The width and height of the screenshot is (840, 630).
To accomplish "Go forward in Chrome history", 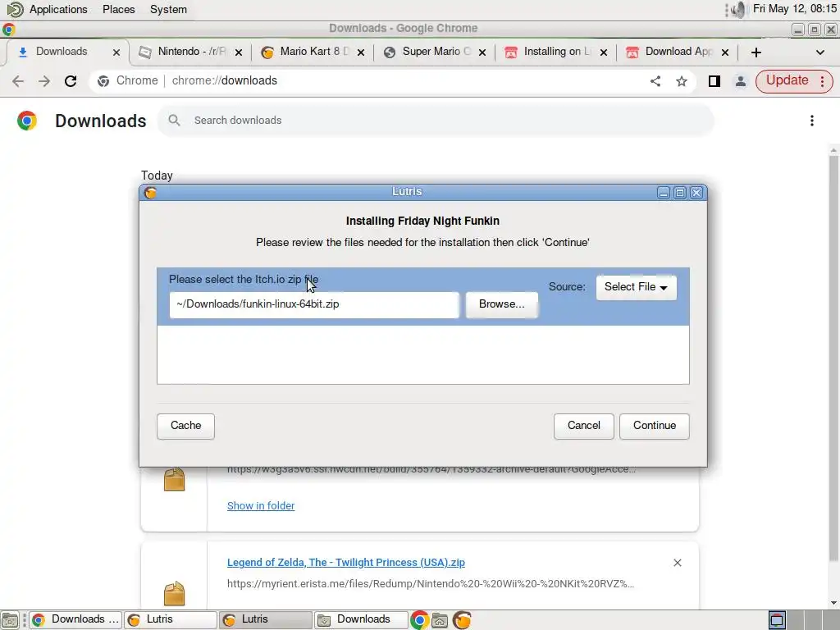I will [44, 81].
